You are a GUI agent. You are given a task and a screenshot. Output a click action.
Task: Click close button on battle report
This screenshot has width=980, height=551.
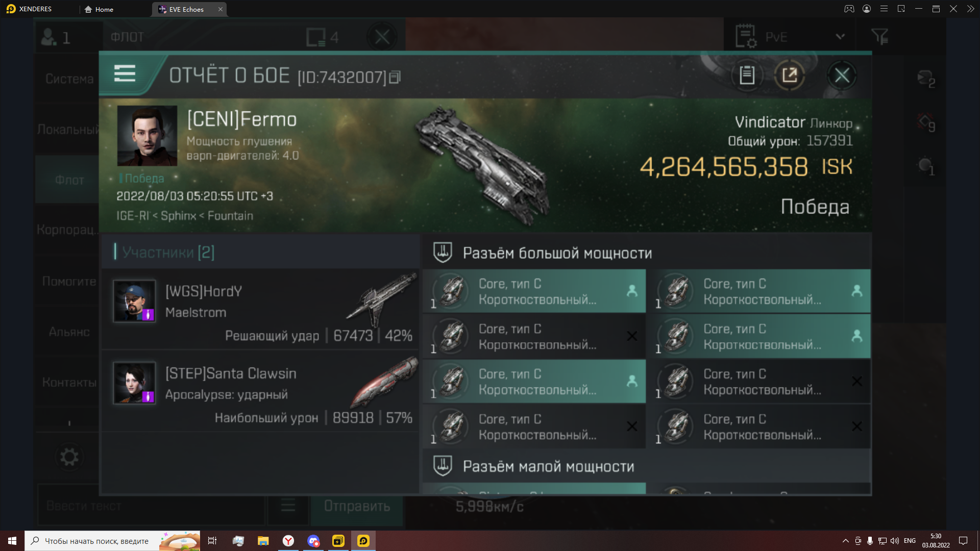[x=842, y=76]
